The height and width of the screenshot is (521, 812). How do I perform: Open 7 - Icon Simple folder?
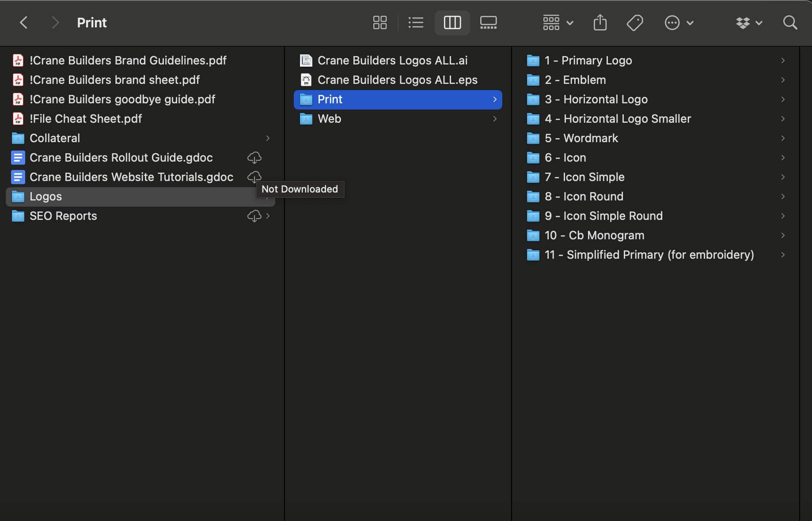(x=656, y=177)
